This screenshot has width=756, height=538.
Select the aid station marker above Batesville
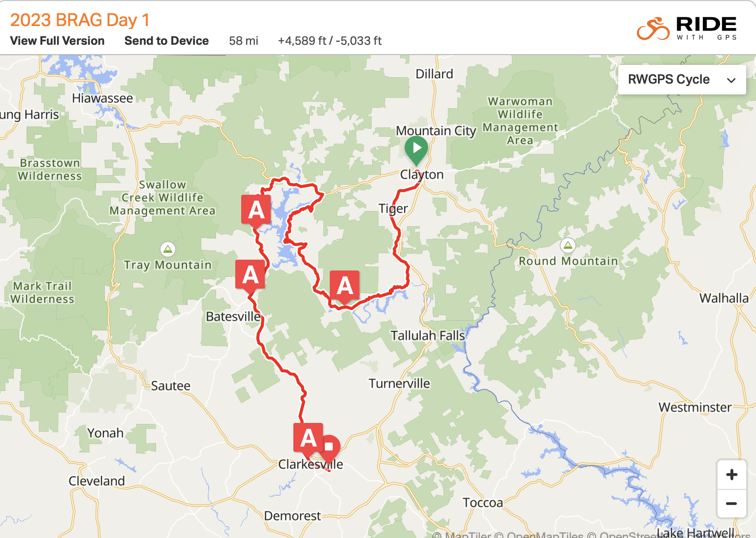[251, 275]
